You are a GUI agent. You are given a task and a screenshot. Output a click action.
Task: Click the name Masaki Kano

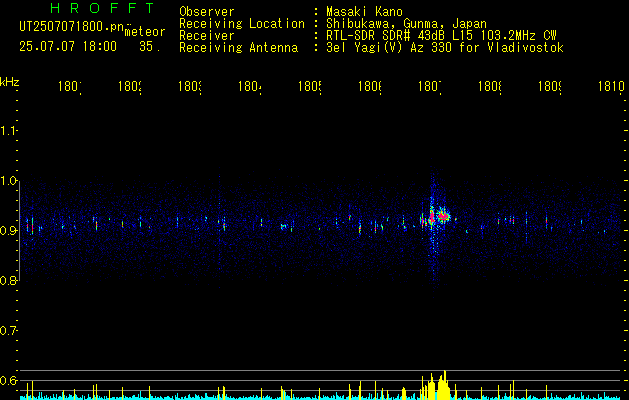pyautogui.click(x=364, y=12)
